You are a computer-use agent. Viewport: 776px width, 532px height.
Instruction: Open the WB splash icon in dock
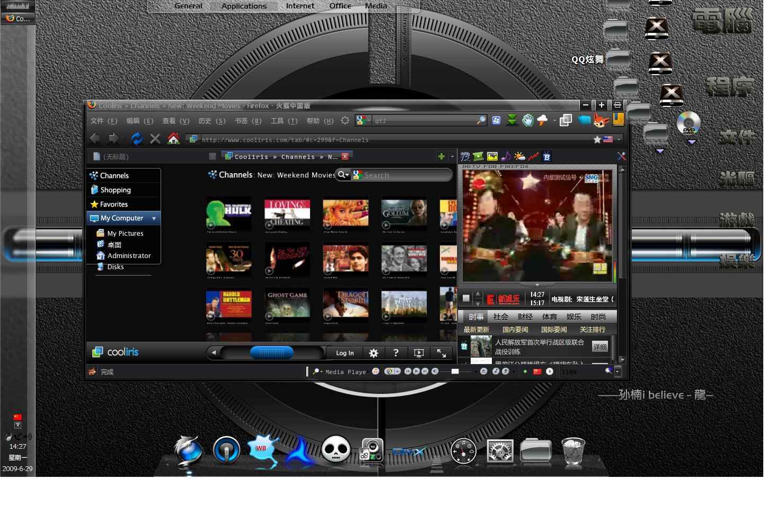[262, 449]
